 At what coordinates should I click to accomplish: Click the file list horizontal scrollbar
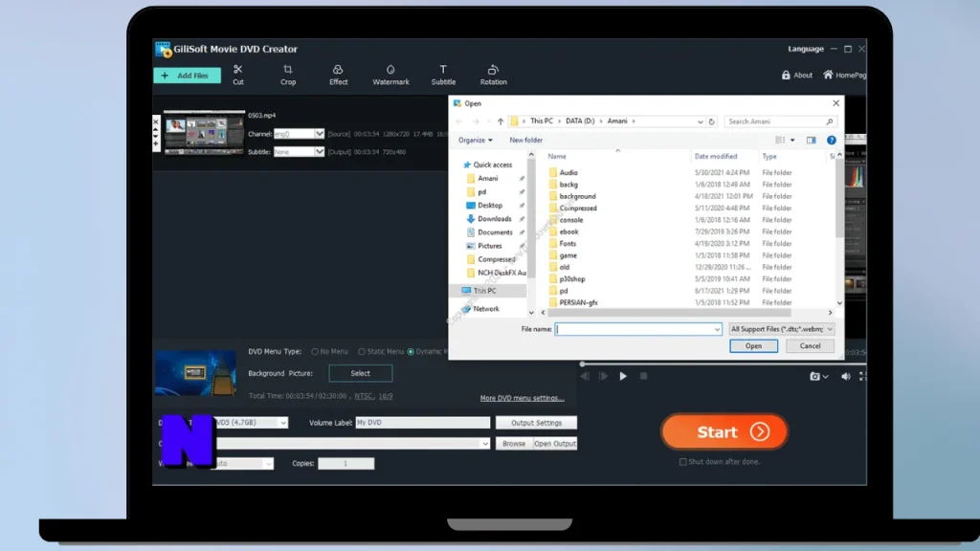click(x=669, y=313)
